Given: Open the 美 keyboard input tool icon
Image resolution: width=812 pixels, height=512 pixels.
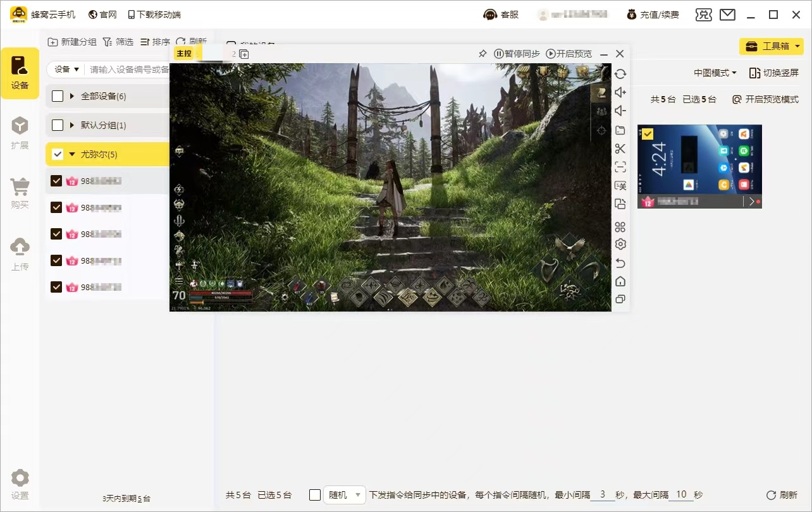Looking at the screenshot, I should pos(620,185).
